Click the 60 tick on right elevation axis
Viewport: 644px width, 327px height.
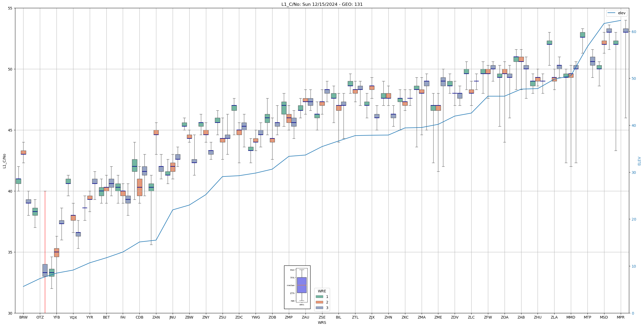click(x=633, y=32)
